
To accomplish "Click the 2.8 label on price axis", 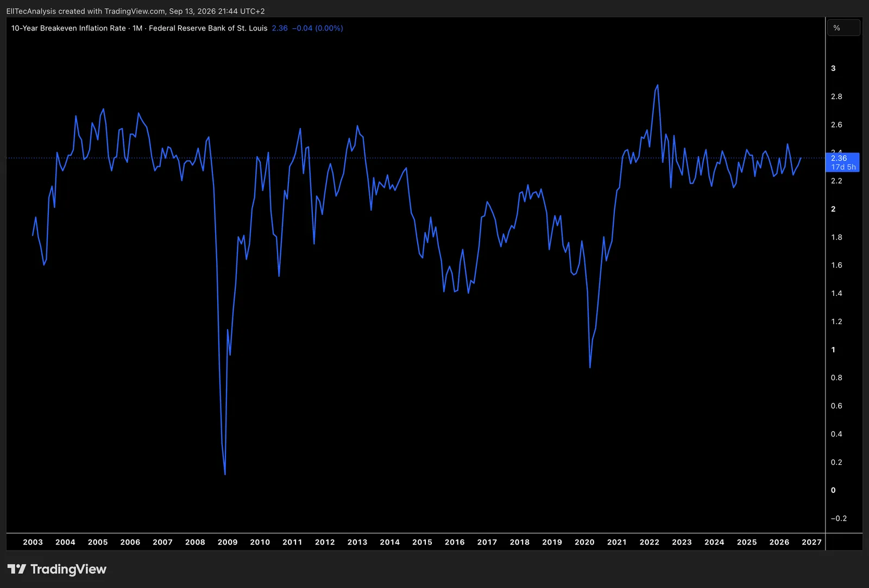I will pyautogui.click(x=836, y=97).
